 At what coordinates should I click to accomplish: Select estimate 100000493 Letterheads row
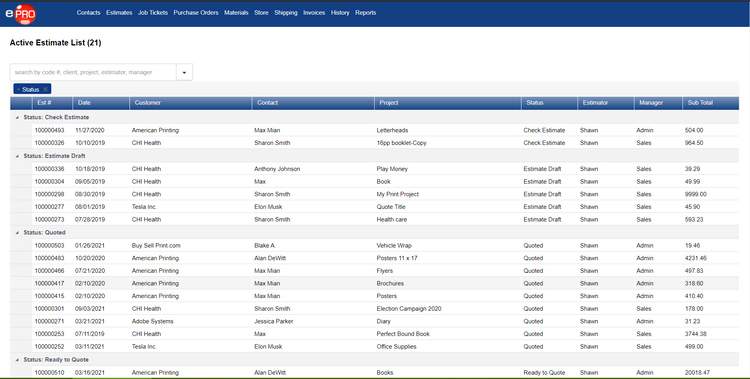(x=375, y=130)
